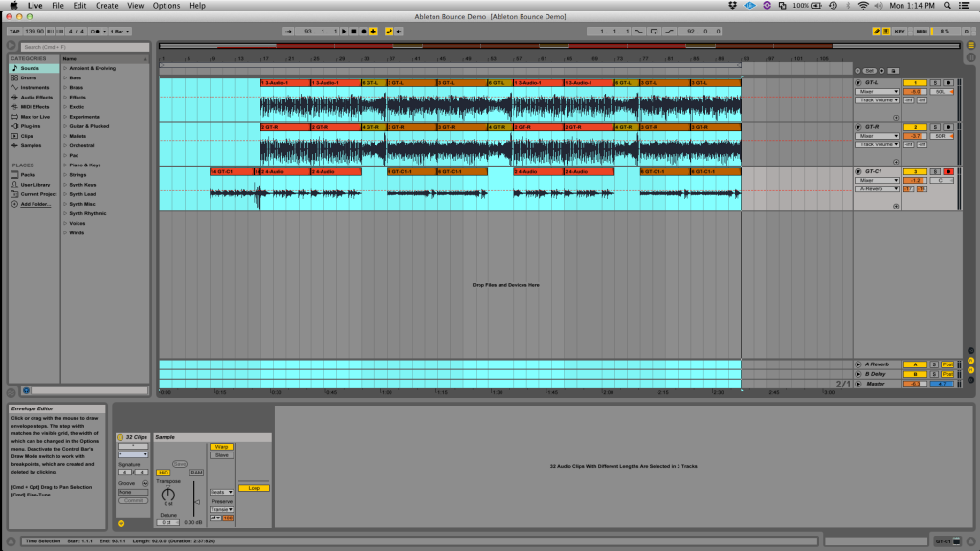Toggle the loop switch icon
The width and height of the screenshot is (980, 551).
(654, 32)
